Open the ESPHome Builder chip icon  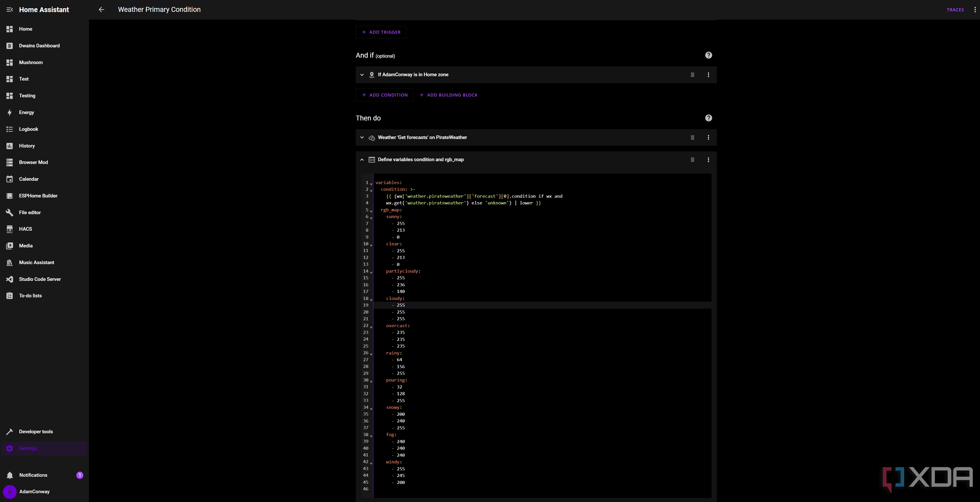10,196
